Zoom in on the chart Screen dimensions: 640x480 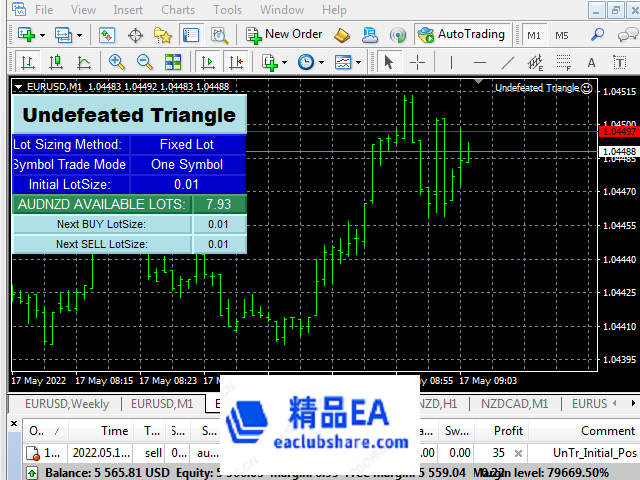[x=117, y=62]
